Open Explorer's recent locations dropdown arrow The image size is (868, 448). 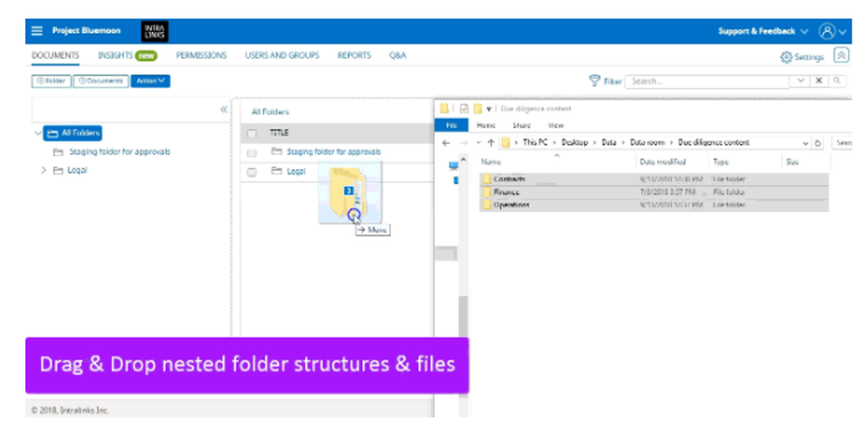pyautogui.click(x=478, y=143)
